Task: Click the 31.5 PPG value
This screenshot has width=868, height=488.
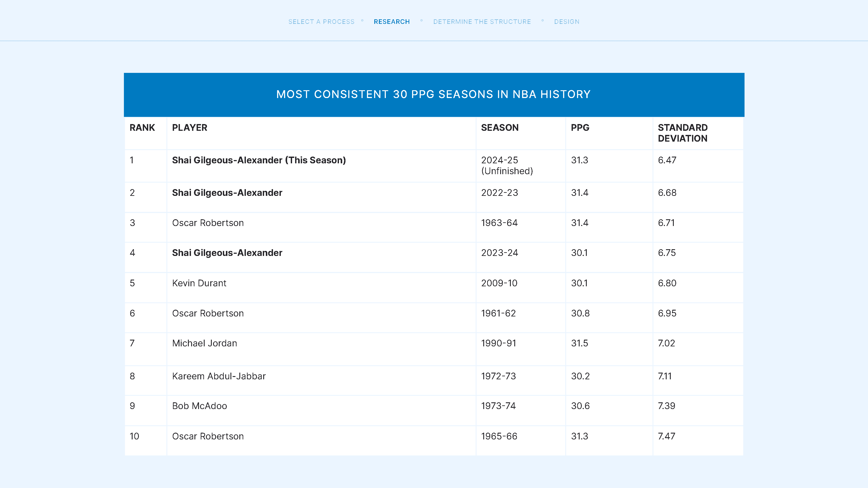Action: tap(579, 343)
